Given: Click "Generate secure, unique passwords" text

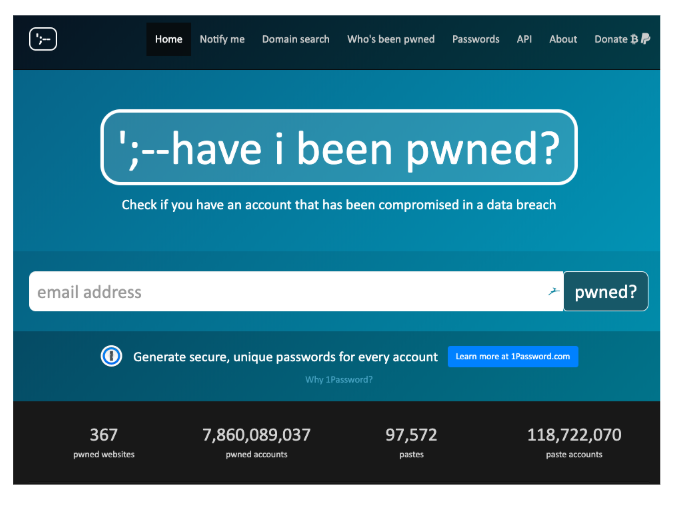Looking at the screenshot, I should (285, 357).
